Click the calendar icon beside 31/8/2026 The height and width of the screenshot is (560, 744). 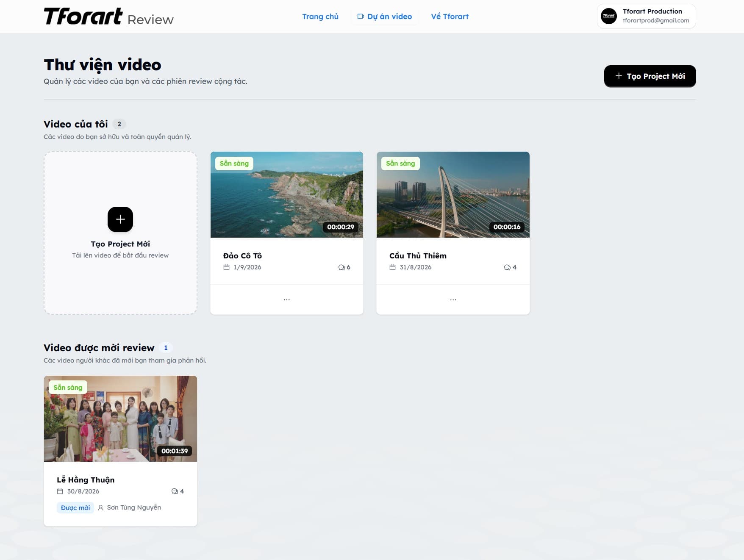pyautogui.click(x=393, y=267)
